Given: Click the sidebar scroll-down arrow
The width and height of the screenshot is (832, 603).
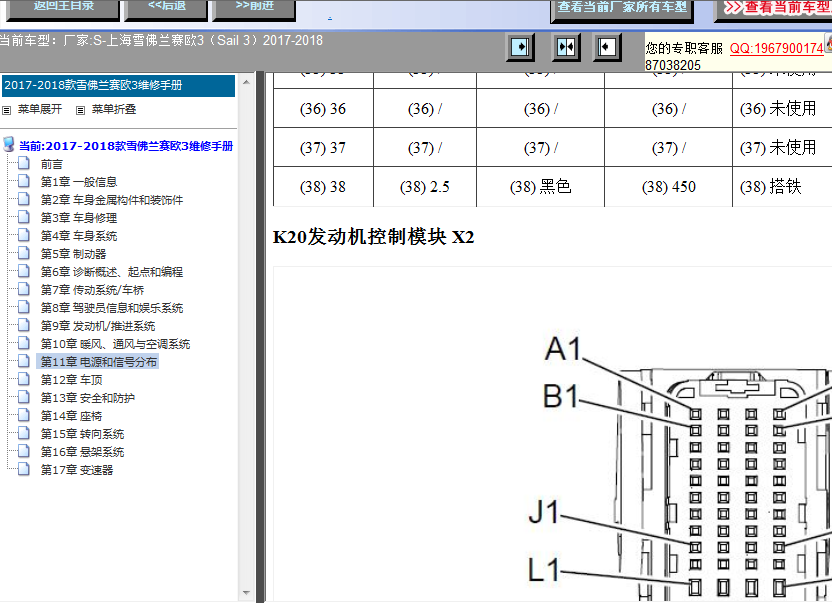Looking at the screenshot, I should point(246,592).
